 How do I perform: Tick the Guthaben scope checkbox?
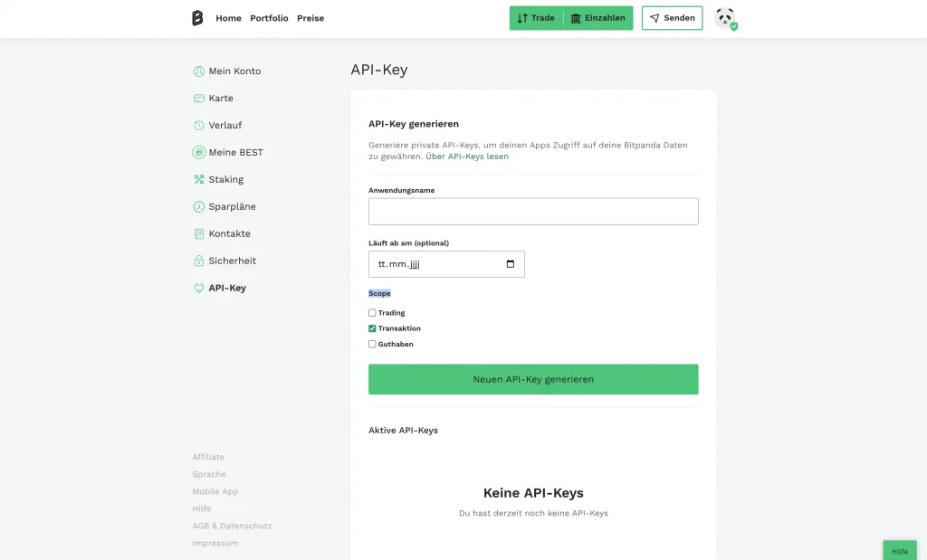click(x=372, y=344)
